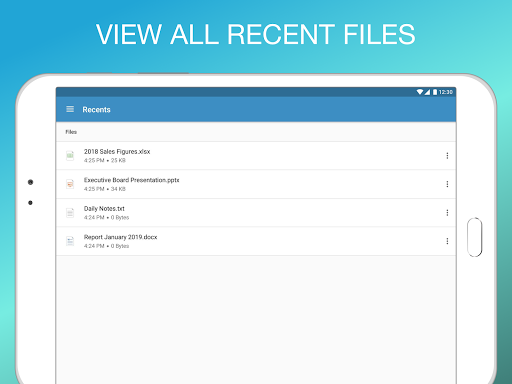This screenshot has height=384, width=512.
Task: Open 2018 Sales Figures.xlsx file
Action: 256,156
